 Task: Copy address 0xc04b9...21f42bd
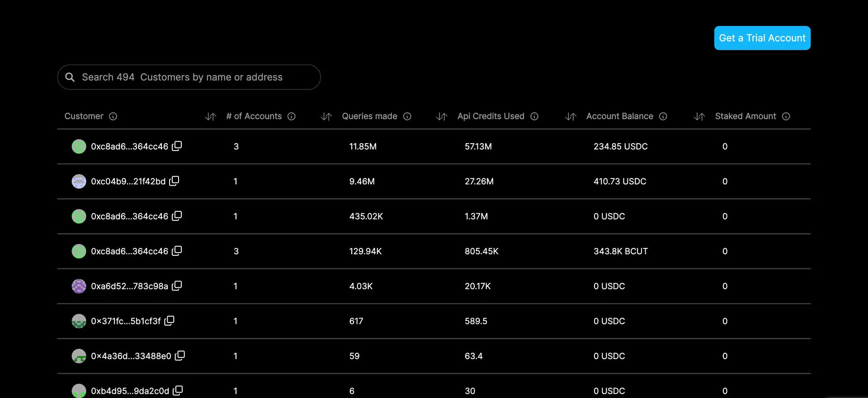[x=174, y=181]
